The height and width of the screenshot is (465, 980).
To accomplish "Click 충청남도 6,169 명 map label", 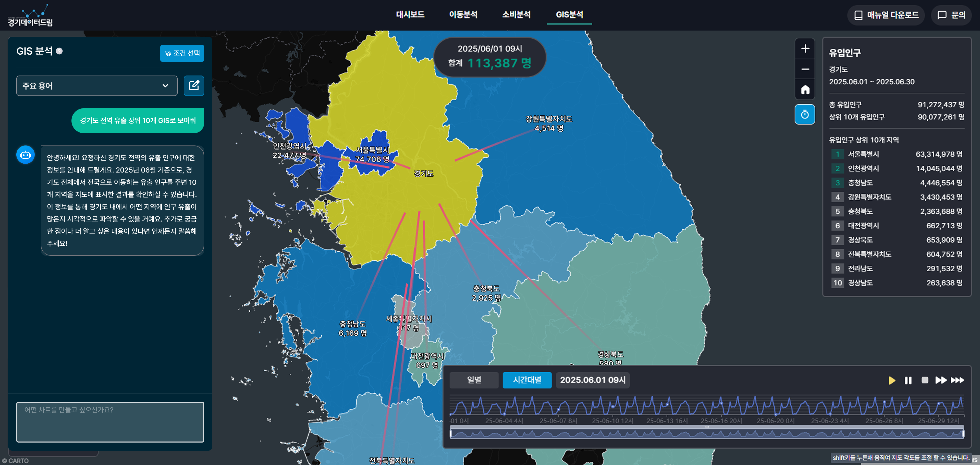I will [353, 328].
